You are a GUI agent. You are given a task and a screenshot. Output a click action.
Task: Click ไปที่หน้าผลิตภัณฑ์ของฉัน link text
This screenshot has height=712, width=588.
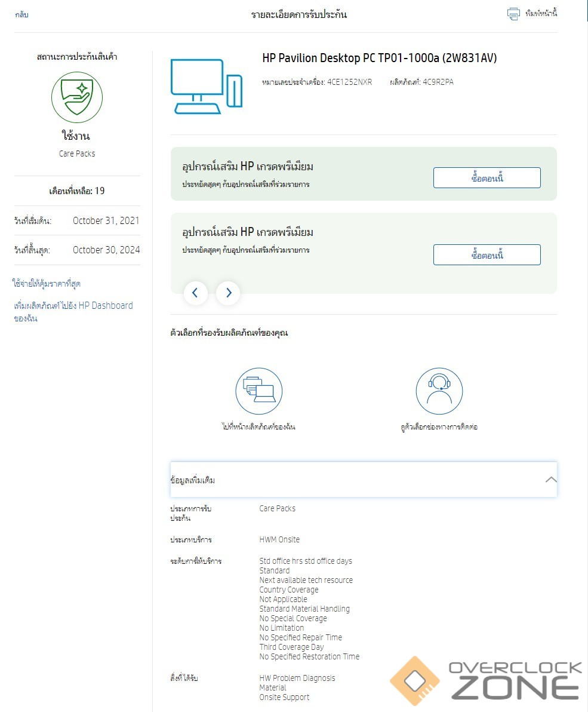click(x=258, y=426)
